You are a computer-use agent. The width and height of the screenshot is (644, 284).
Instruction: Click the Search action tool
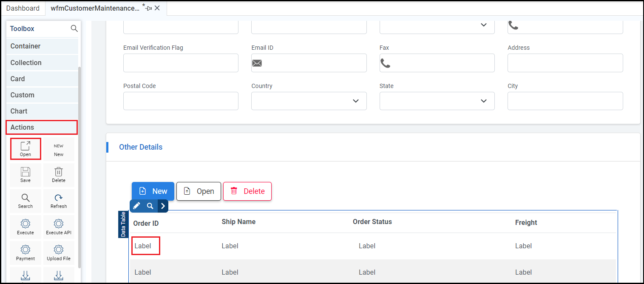point(26,201)
